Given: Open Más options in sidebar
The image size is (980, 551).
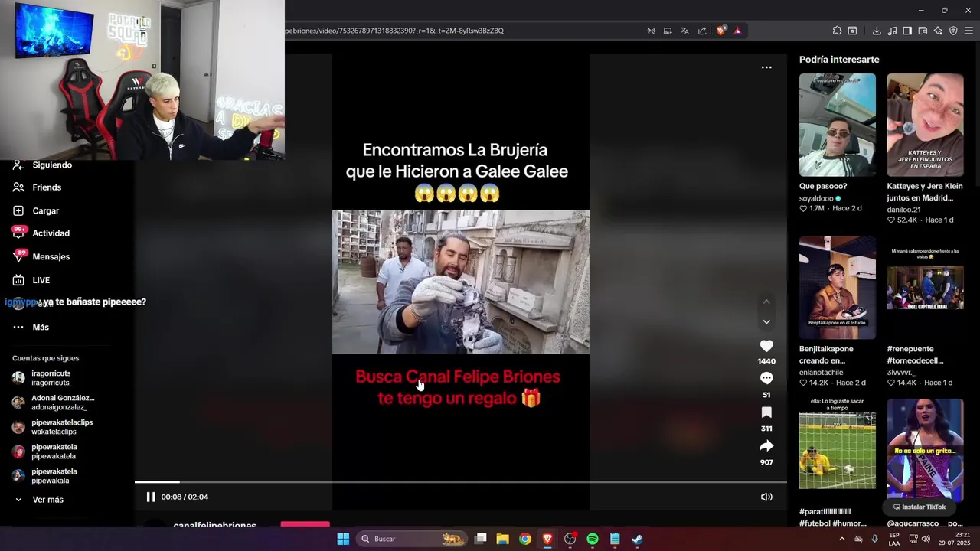Looking at the screenshot, I should [41, 327].
